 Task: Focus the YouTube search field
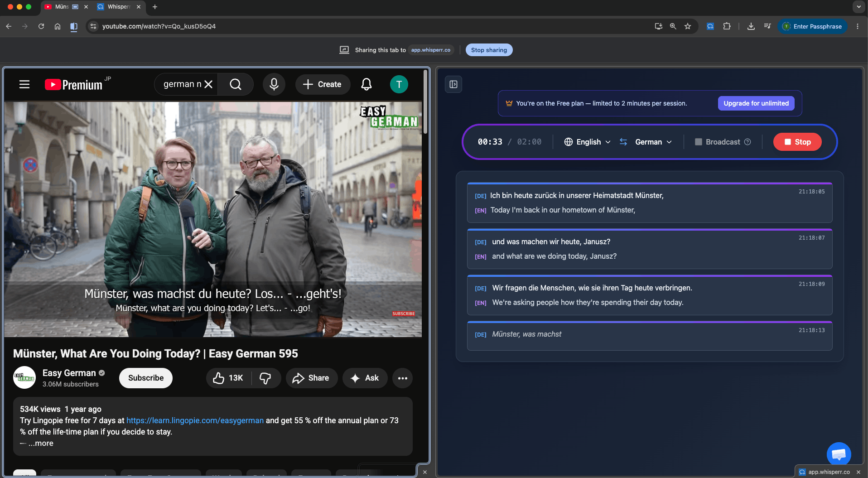(182, 84)
